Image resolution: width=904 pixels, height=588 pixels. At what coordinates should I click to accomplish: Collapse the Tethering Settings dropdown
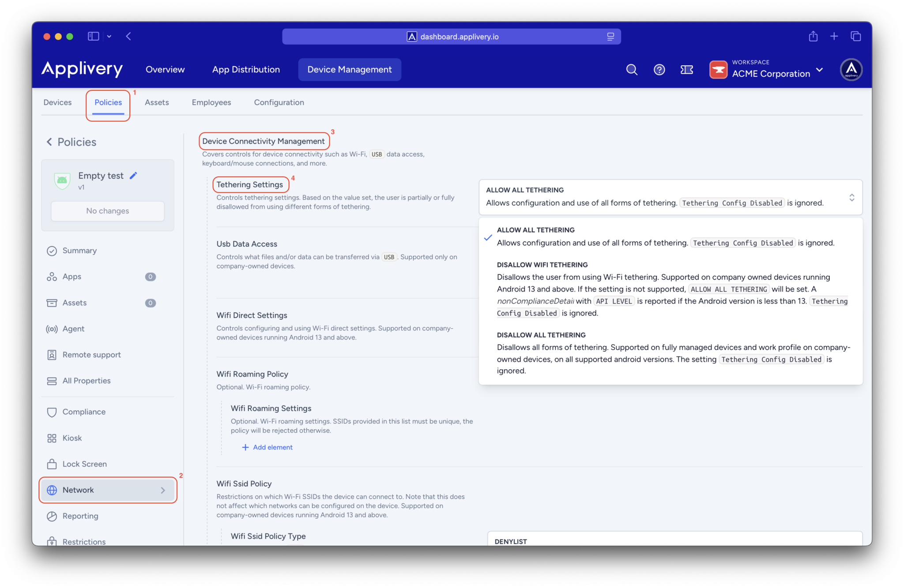click(851, 197)
